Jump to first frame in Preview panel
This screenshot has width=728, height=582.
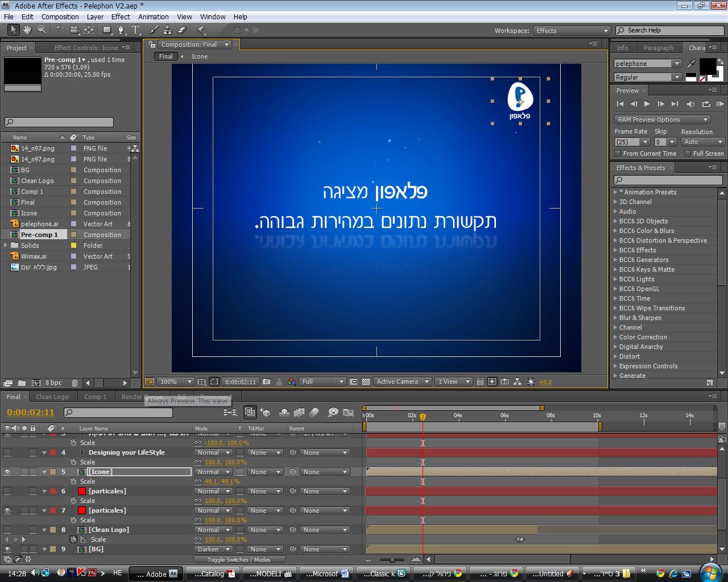[x=620, y=104]
